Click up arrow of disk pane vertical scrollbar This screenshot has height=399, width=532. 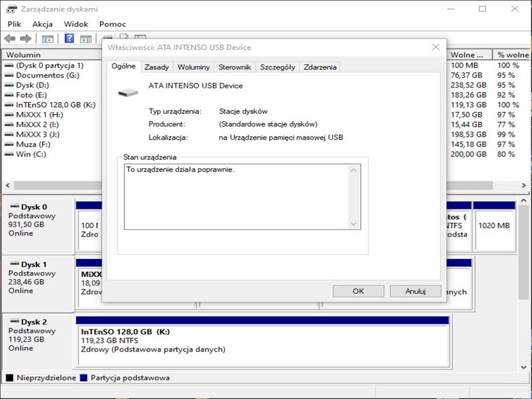click(x=524, y=201)
